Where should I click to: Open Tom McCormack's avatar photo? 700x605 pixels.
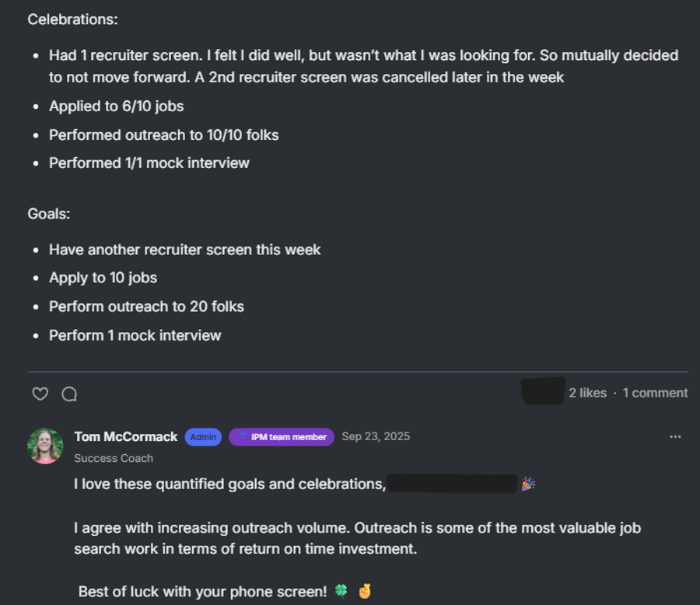[x=45, y=446]
